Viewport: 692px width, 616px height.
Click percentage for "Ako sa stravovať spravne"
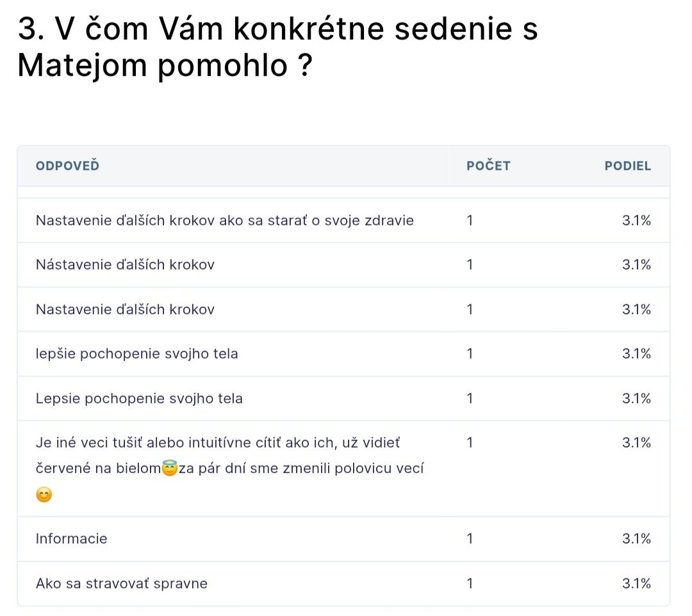pyautogui.click(x=636, y=583)
